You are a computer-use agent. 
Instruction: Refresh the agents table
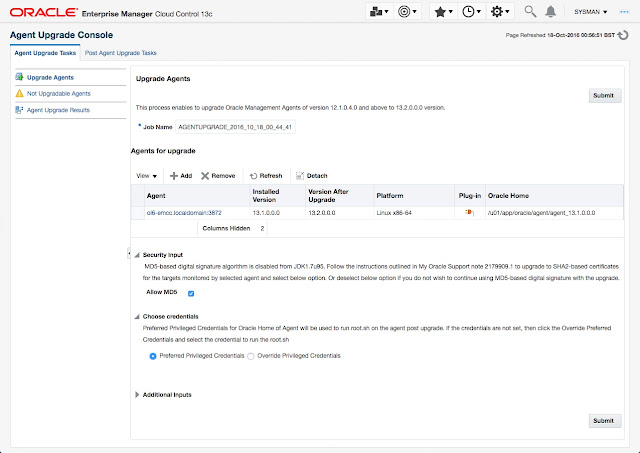(266, 176)
